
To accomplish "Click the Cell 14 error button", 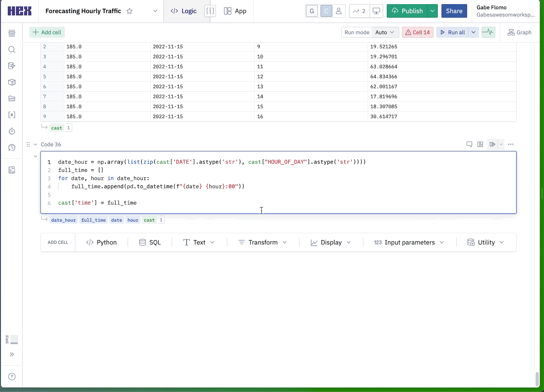I will click(417, 32).
